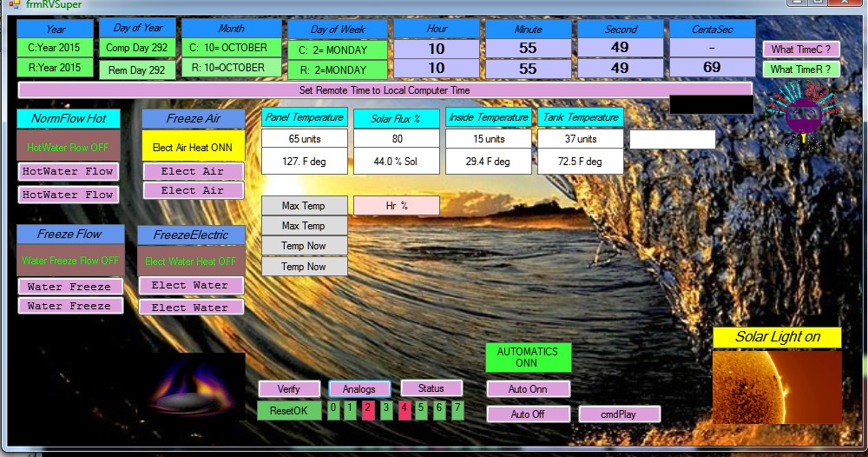Click the 44.0 % Sol field
Viewport: 868px width, 457px height.
397,162
